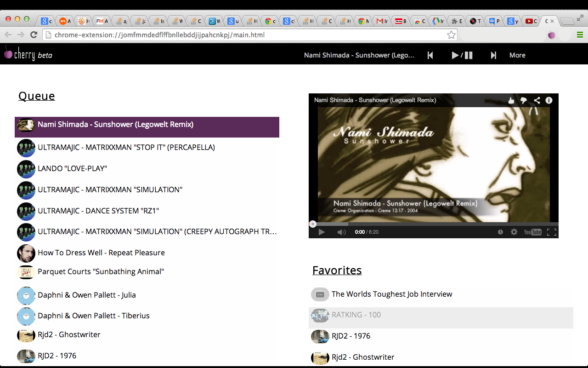Play the YouTube video player

click(x=322, y=232)
